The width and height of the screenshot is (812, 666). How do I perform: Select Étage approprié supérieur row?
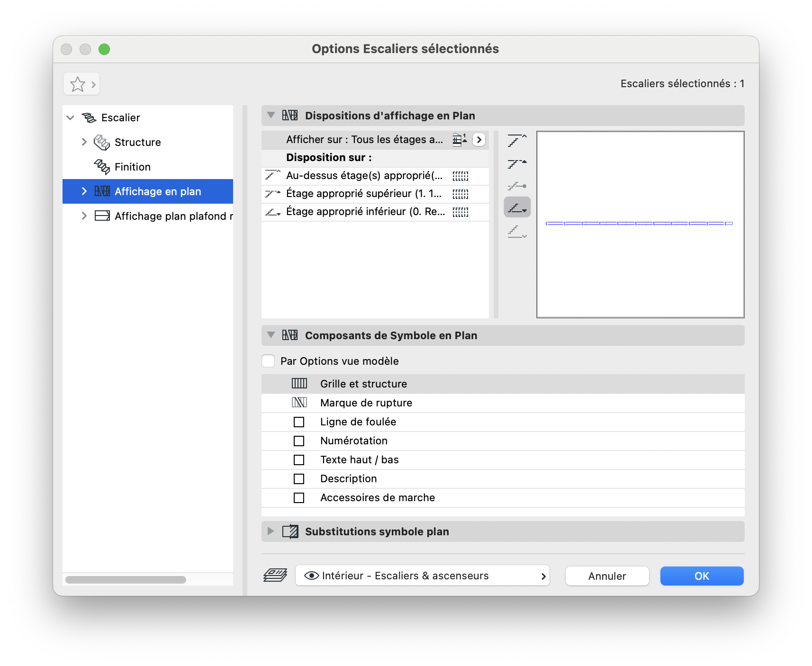[x=375, y=194]
